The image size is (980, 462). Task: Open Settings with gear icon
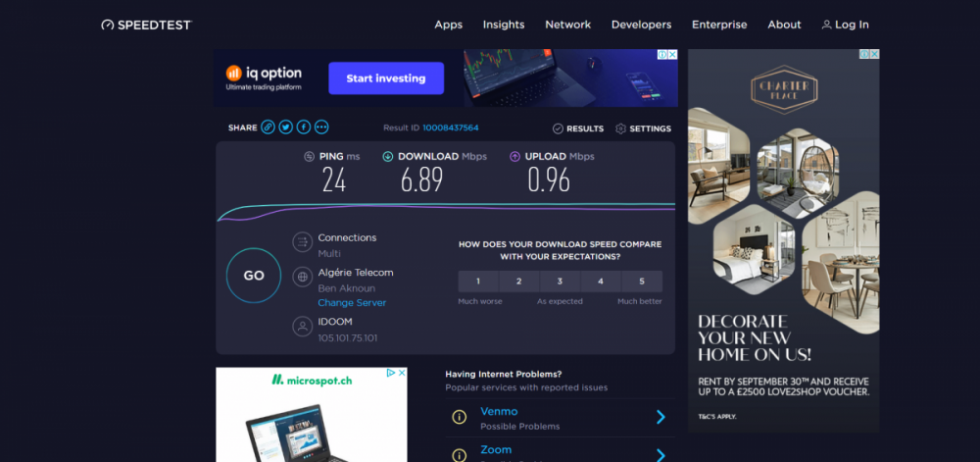[643, 128]
